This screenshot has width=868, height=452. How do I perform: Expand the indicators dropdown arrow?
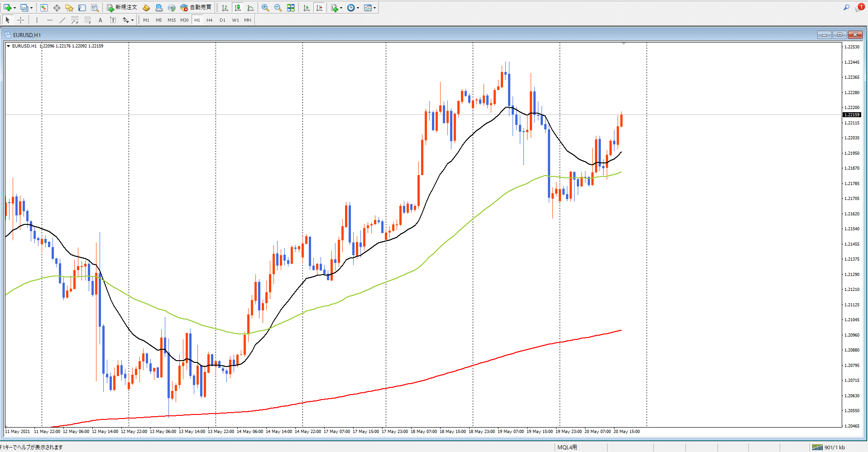tap(341, 8)
